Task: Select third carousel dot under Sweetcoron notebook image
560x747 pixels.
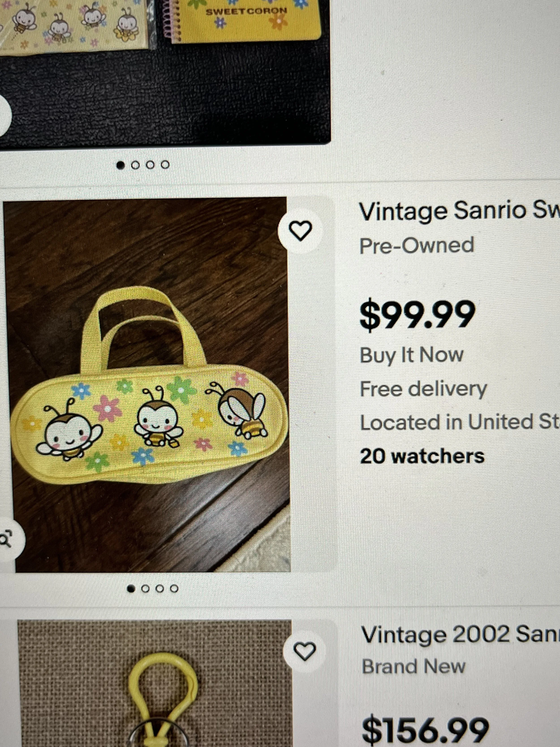Action: coord(150,165)
